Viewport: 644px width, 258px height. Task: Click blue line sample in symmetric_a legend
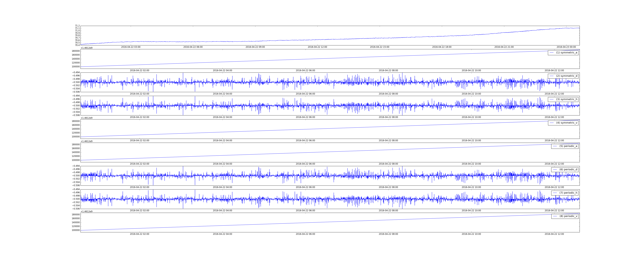[x=552, y=53]
